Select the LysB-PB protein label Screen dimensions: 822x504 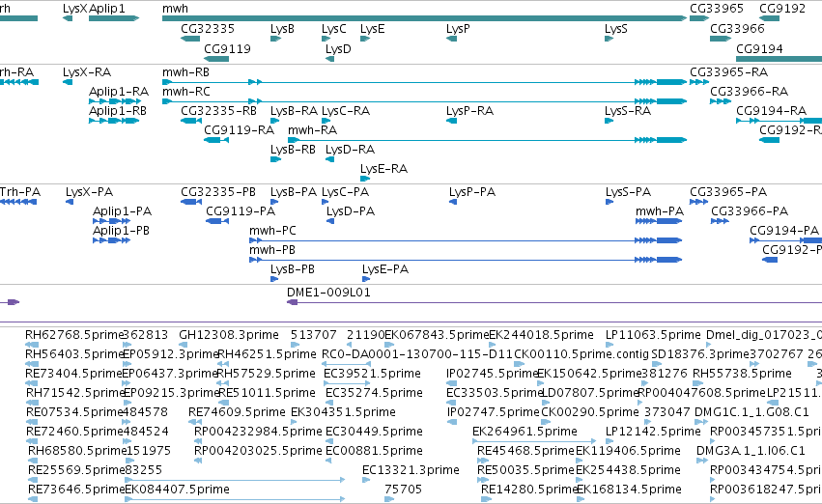tap(293, 269)
